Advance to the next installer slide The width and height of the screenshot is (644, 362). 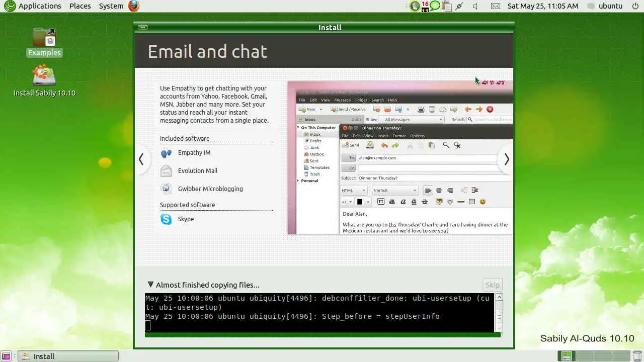coord(507,159)
